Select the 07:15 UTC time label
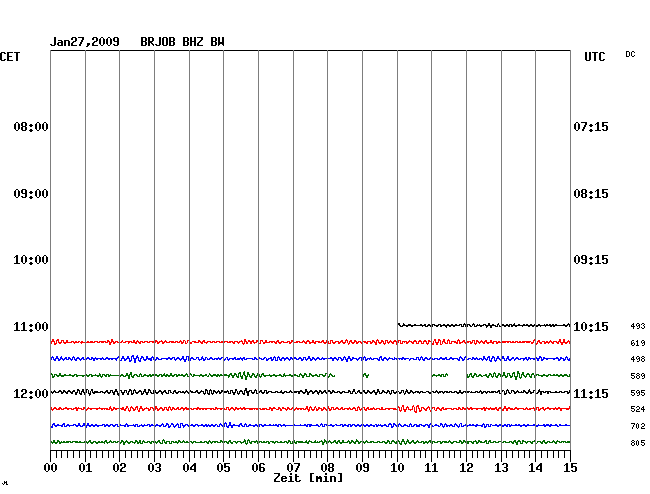Image resolution: width=650 pixels, height=494 pixels. pos(591,127)
